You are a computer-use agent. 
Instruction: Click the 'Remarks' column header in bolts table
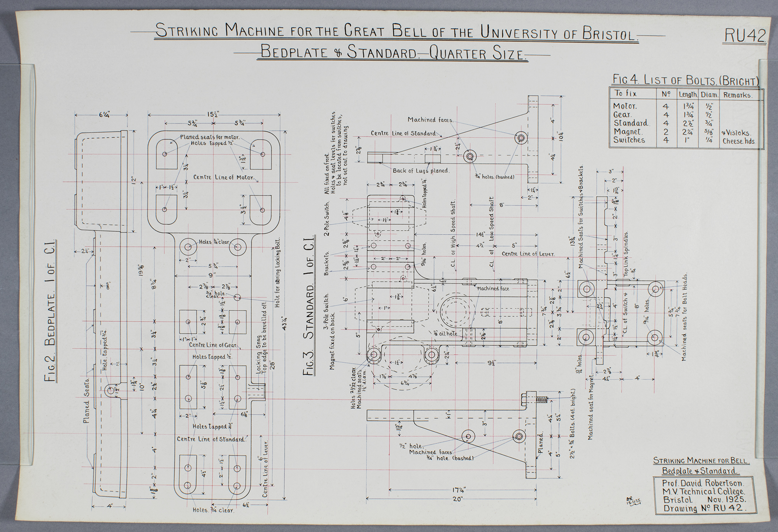738,95
